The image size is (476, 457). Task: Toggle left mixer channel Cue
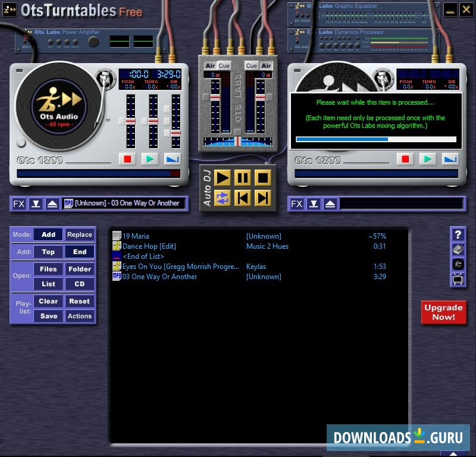(x=224, y=65)
